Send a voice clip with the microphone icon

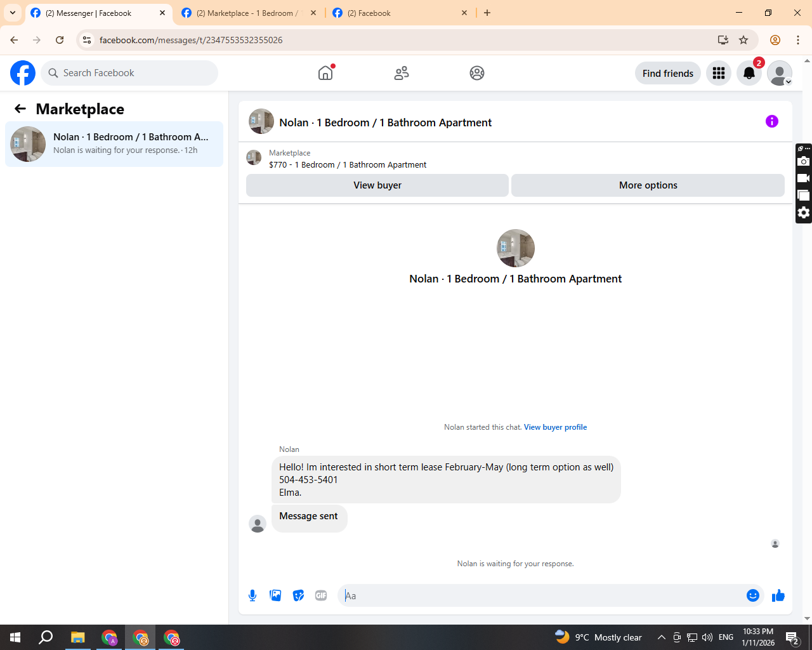[252, 595]
